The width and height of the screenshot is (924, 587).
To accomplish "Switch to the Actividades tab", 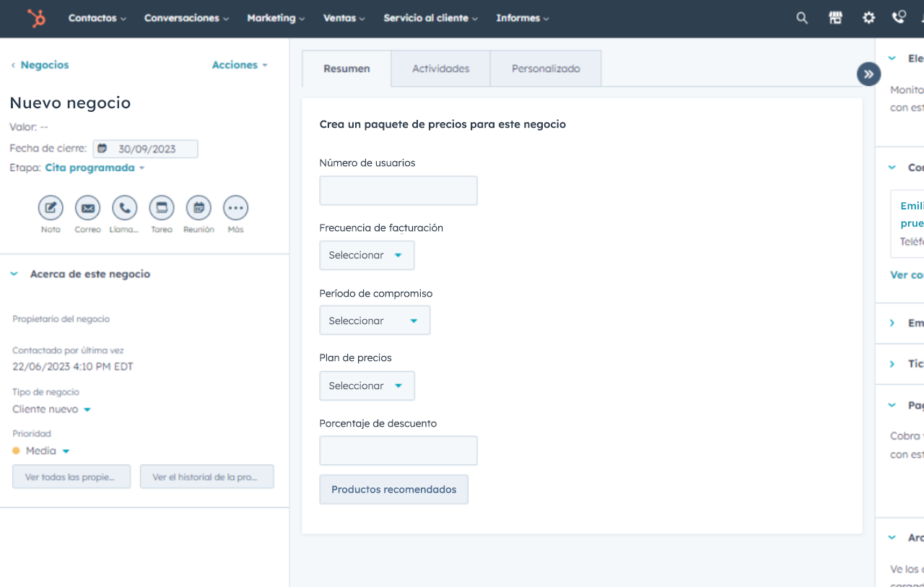I will [x=440, y=69].
